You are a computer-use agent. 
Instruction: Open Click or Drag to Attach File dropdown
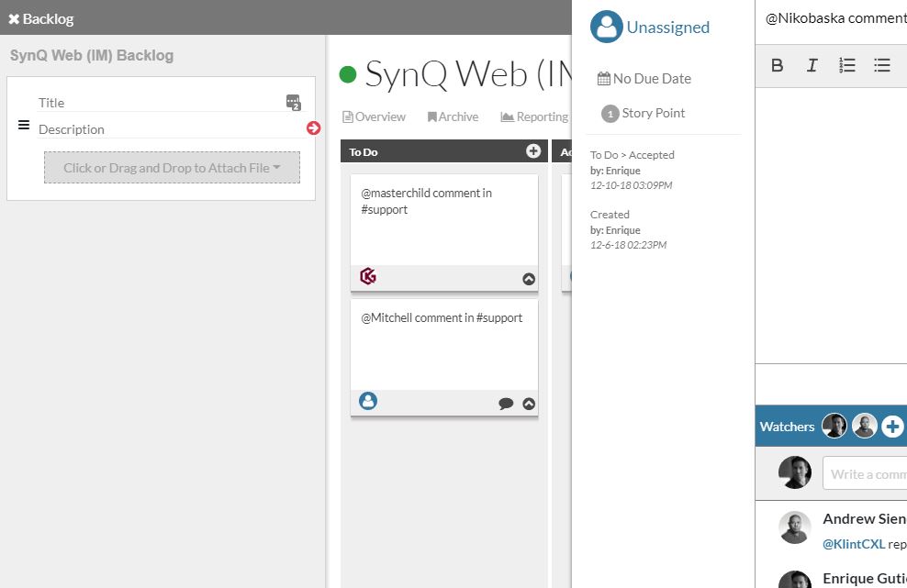(x=172, y=168)
